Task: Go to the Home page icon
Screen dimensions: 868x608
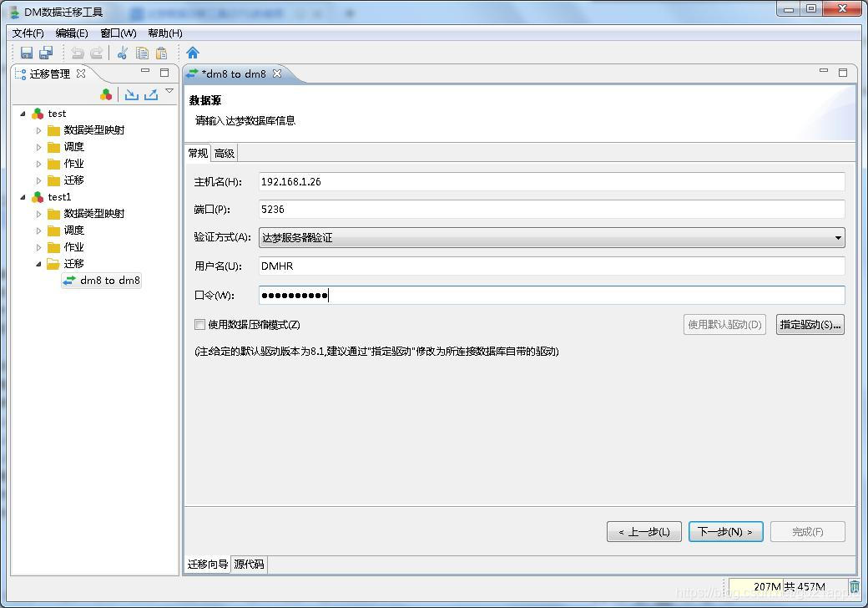Action: click(x=193, y=53)
